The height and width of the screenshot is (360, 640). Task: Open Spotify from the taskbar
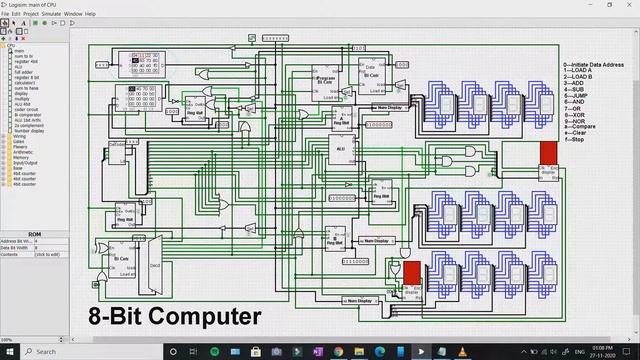point(214,351)
